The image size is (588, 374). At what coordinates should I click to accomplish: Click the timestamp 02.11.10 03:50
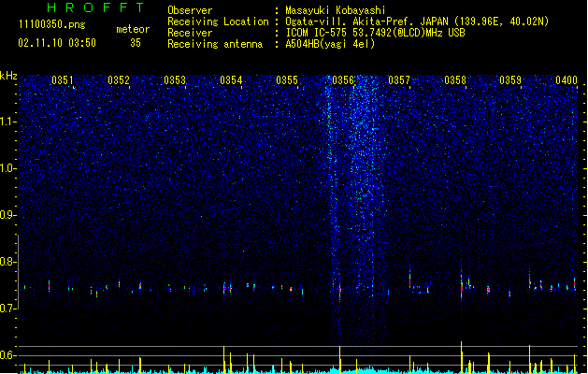tap(57, 43)
